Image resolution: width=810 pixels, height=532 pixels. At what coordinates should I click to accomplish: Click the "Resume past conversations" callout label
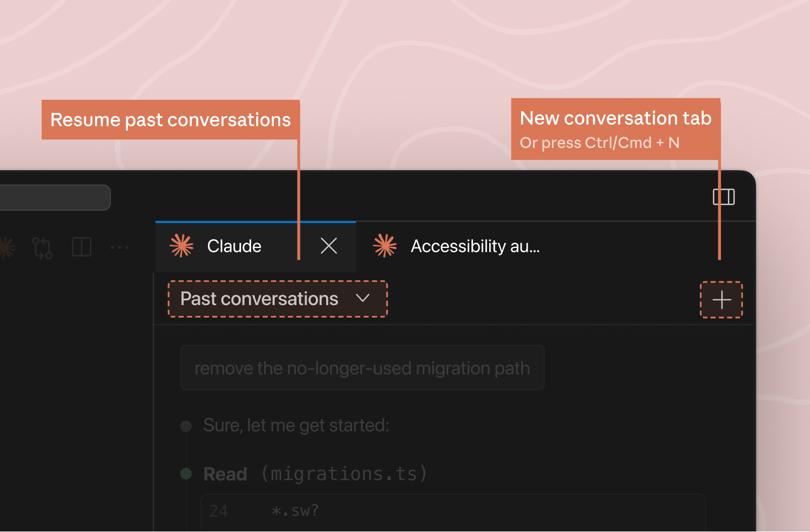click(x=170, y=120)
